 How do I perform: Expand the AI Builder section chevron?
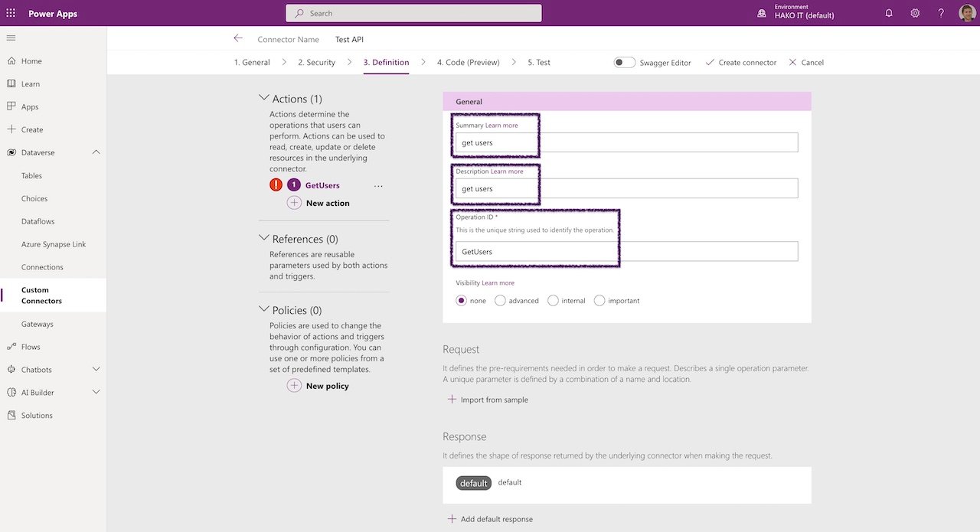(96, 392)
